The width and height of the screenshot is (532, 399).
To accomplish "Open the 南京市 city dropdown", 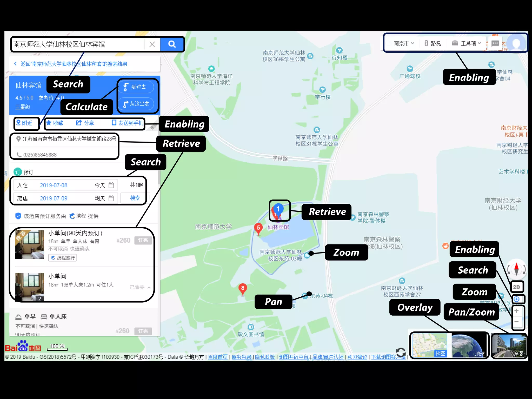I will [x=404, y=43].
